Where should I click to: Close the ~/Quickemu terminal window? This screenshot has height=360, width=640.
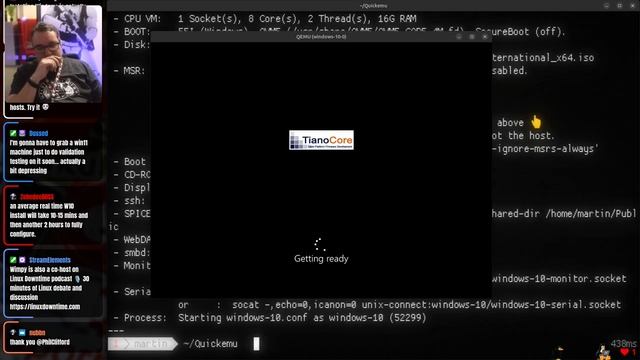click(632, 6)
